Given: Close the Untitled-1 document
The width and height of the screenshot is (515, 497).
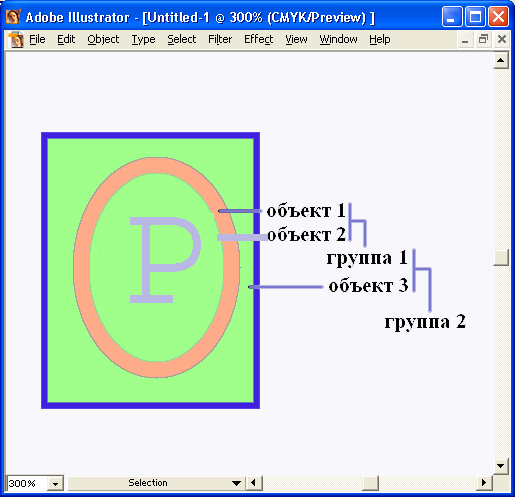Looking at the screenshot, I should (502, 40).
